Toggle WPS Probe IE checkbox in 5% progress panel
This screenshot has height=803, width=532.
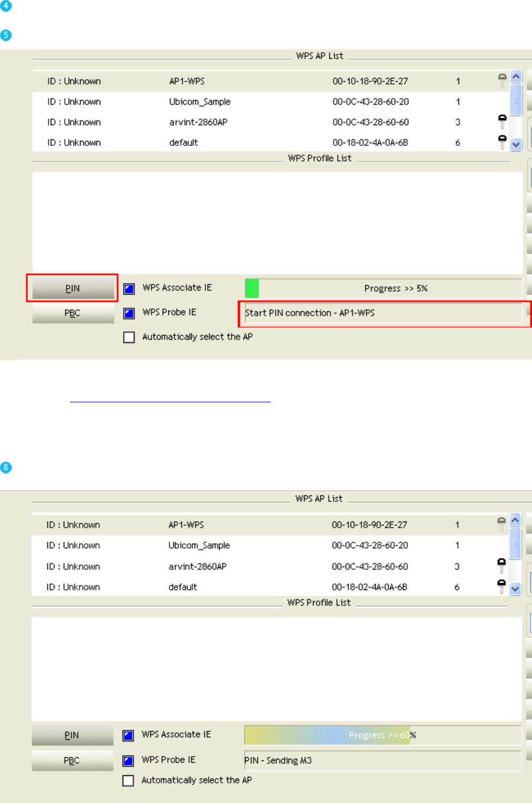129,313
